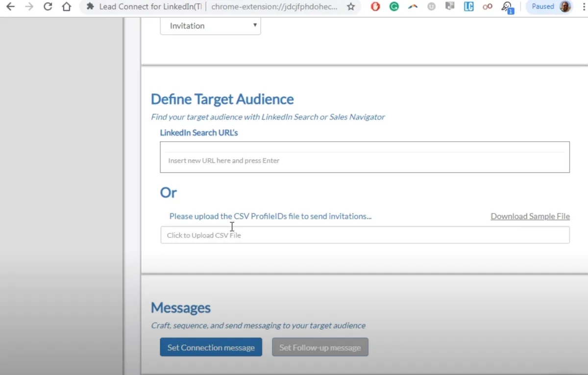
Task: Click the extension URL address bar
Action: (x=274, y=7)
